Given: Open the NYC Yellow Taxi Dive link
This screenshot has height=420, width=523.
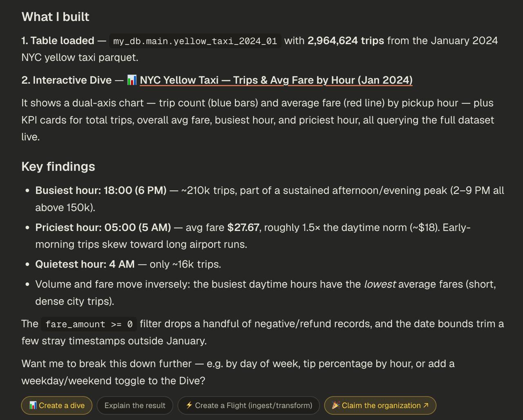Looking at the screenshot, I should click(276, 80).
